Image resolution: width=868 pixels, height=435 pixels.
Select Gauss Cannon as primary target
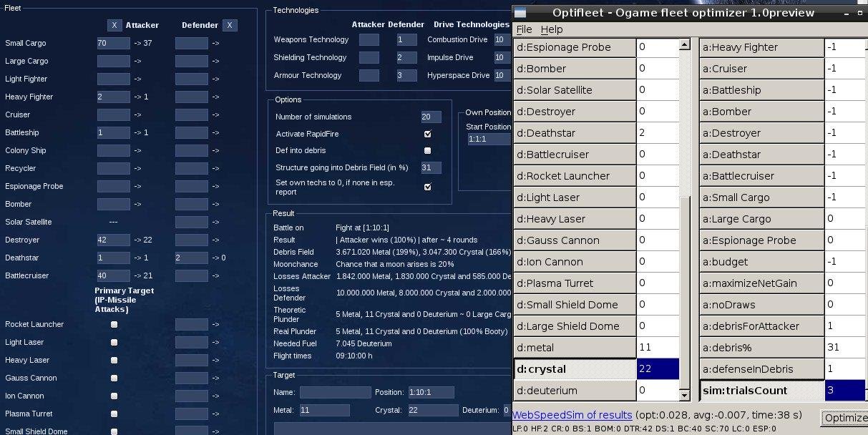tap(114, 378)
